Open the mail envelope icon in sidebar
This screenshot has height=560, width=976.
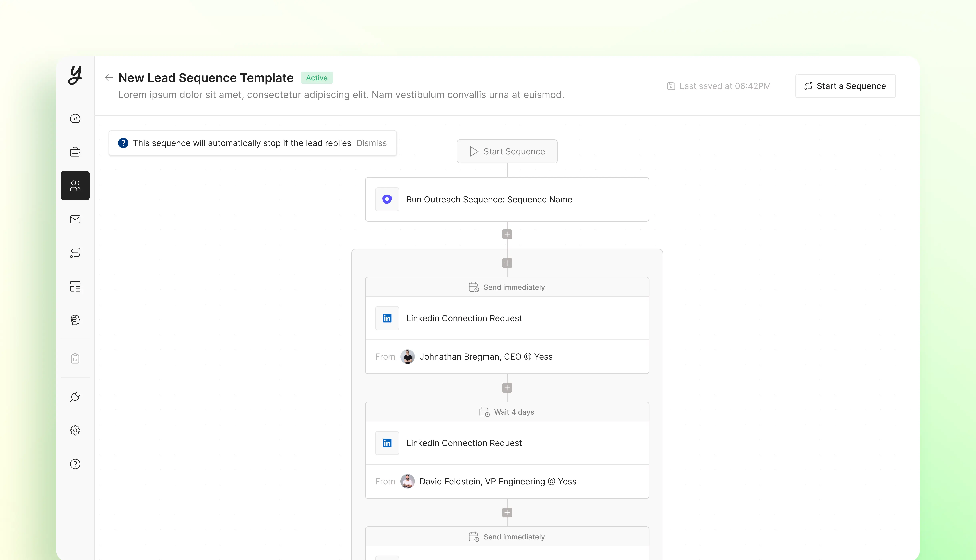tap(75, 219)
